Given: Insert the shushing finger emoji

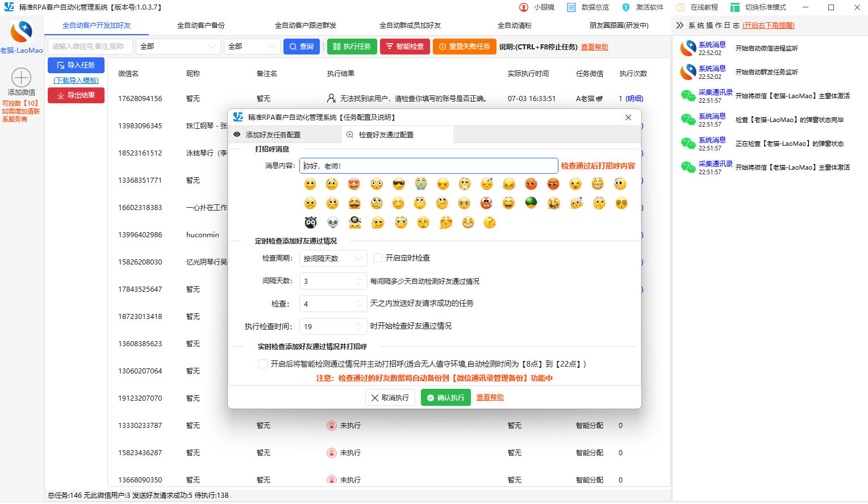Looking at the screenshot, I should 599,203.
